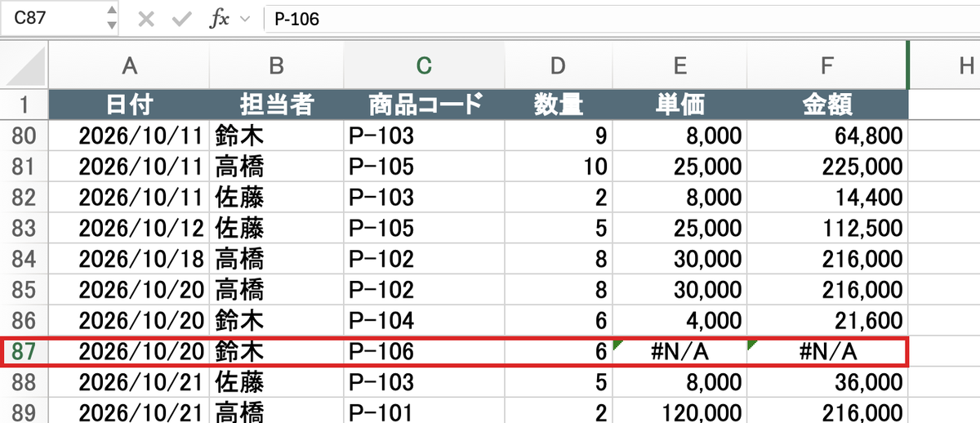
Task: Click amount 36,000 in row 88
Action: tap(827, 382)
